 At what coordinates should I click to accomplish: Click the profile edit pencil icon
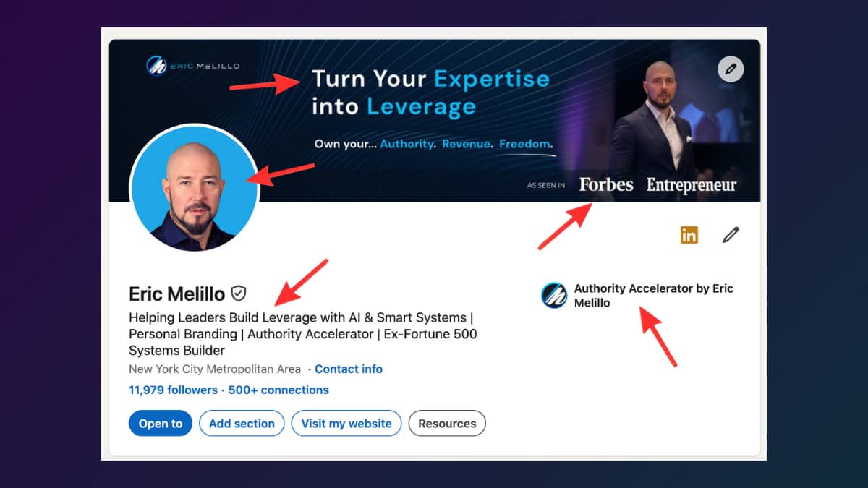point(731,235)
